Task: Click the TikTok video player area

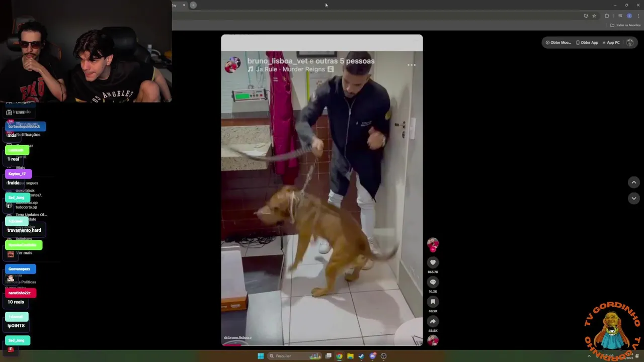Action: (322, 190)
